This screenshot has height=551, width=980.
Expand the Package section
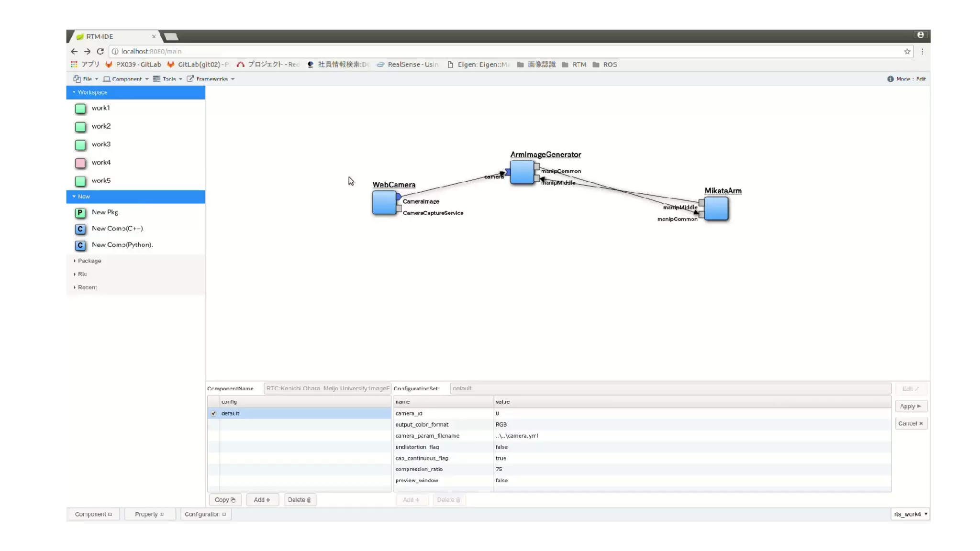(89, 261)
